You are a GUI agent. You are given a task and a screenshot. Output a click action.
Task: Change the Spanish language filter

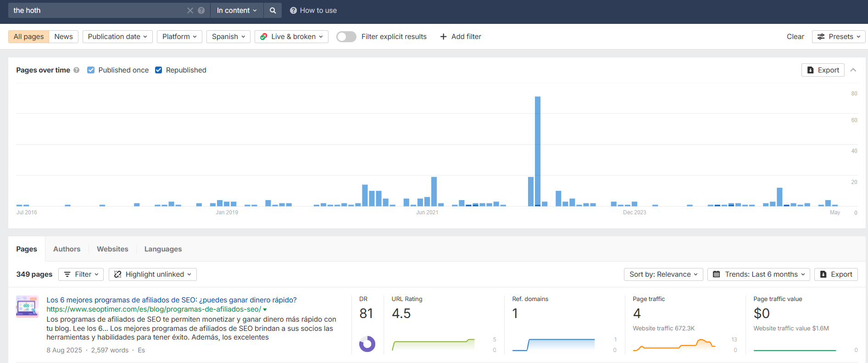coord(228,37)
